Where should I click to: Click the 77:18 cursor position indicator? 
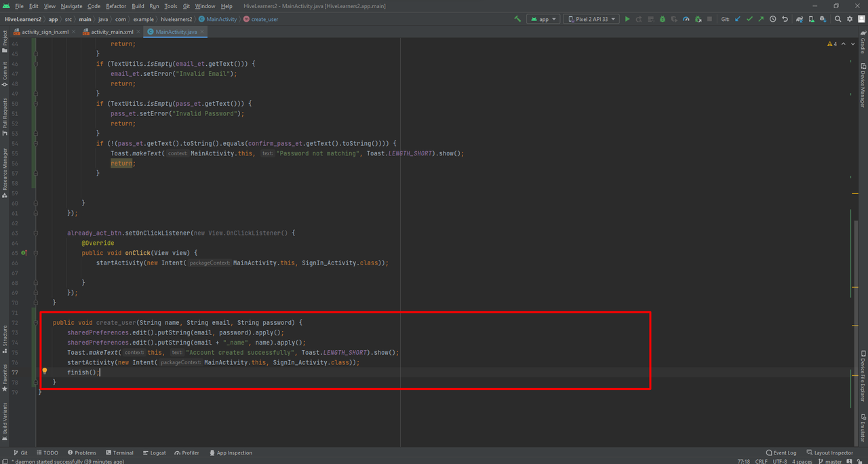point(743,461)
